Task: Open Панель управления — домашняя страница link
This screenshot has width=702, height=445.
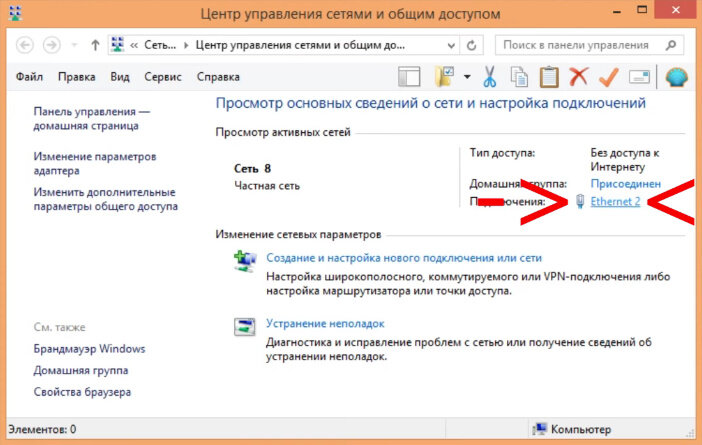Action: [92, 119]
